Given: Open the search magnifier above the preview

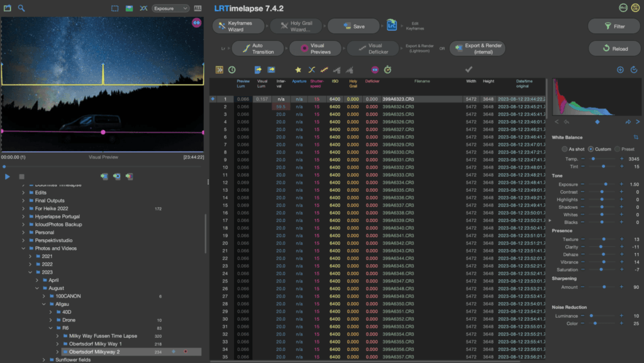Looking at the screenshot, I should (21, 9).
